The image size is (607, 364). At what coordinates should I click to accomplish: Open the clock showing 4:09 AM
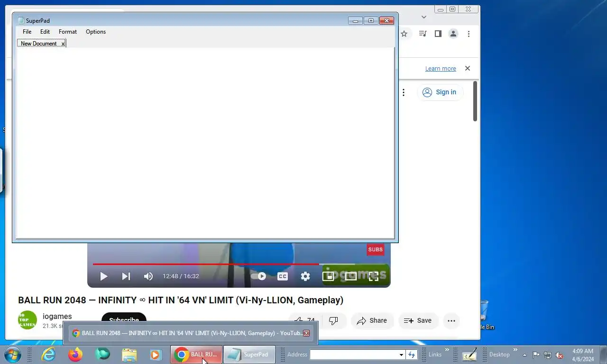(x=583, y=355)
